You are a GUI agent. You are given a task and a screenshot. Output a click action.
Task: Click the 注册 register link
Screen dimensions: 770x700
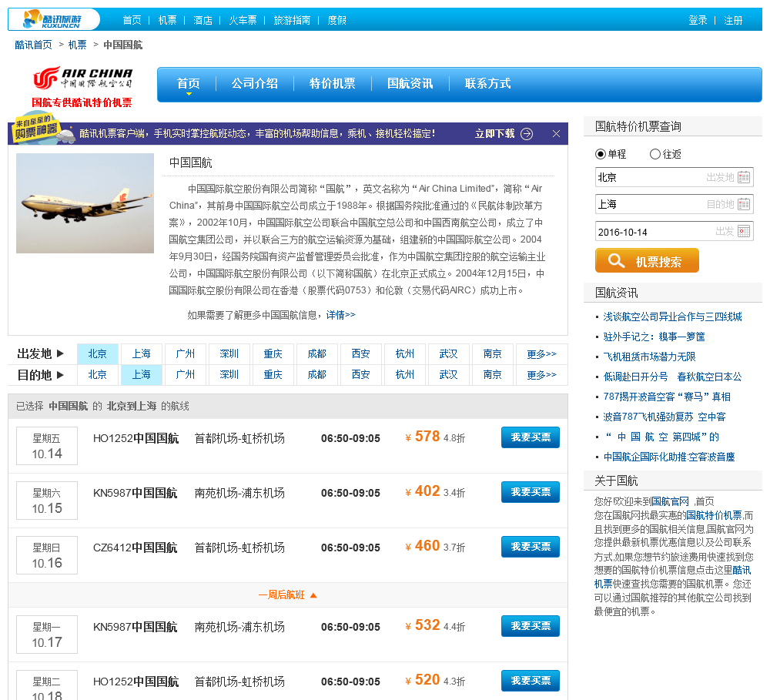pyautogui.click(x=733, y=20)
